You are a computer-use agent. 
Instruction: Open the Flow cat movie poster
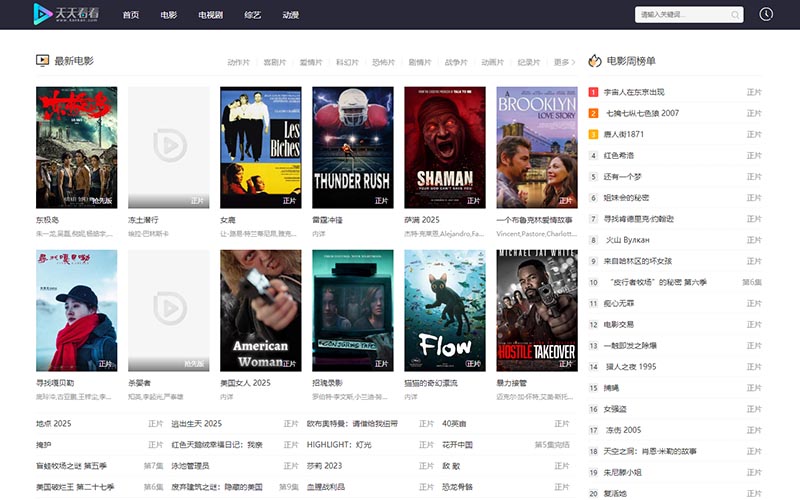coord(445,310)
